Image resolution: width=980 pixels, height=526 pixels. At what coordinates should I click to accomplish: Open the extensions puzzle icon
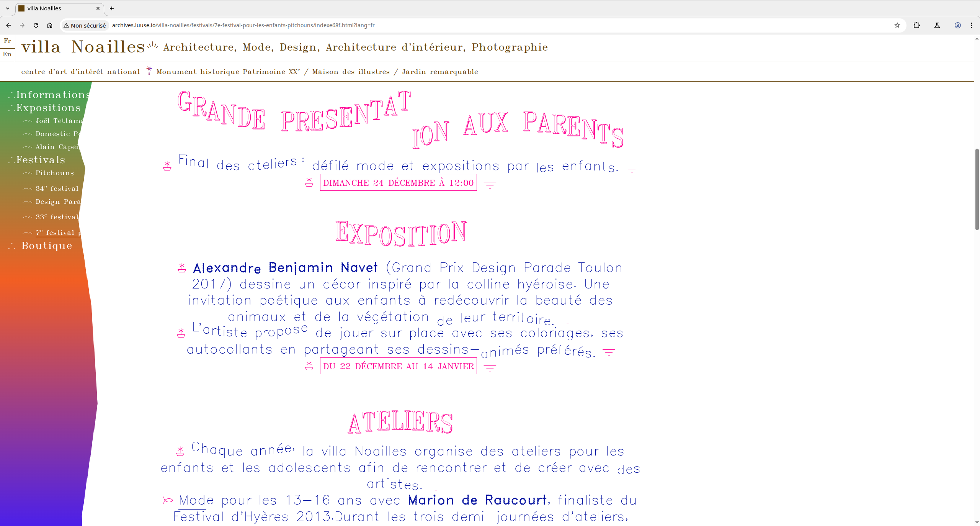(x=916, y=25)
